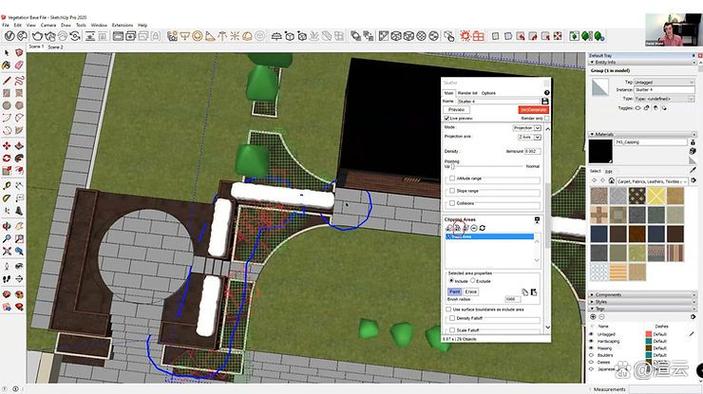Toggle the Live preview checkbox
Viewport: 703px width, 394px height.
click(447, 118)
